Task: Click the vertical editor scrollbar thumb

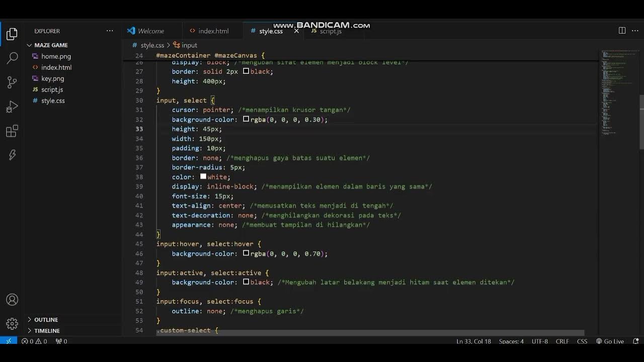Action: [641, 122]
